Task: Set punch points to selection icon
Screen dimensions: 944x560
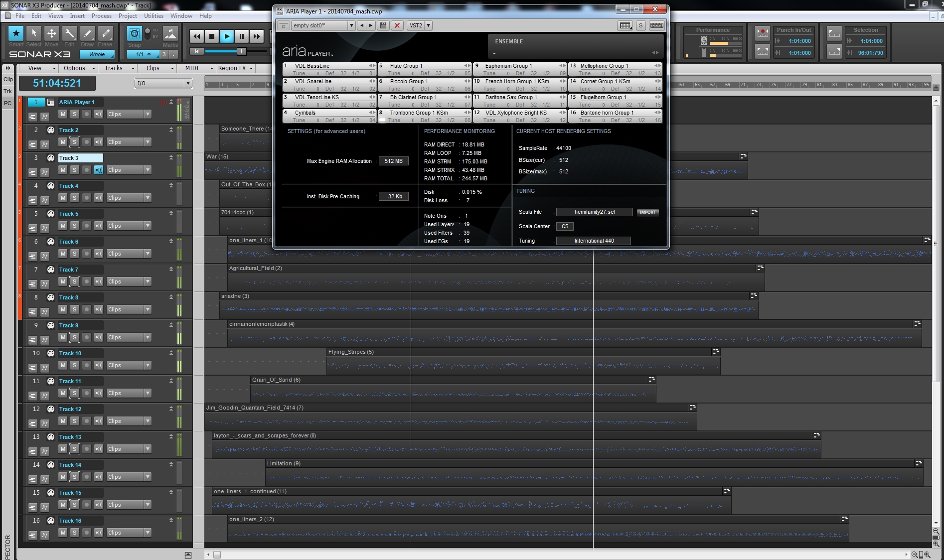Action: coord(763,50)
